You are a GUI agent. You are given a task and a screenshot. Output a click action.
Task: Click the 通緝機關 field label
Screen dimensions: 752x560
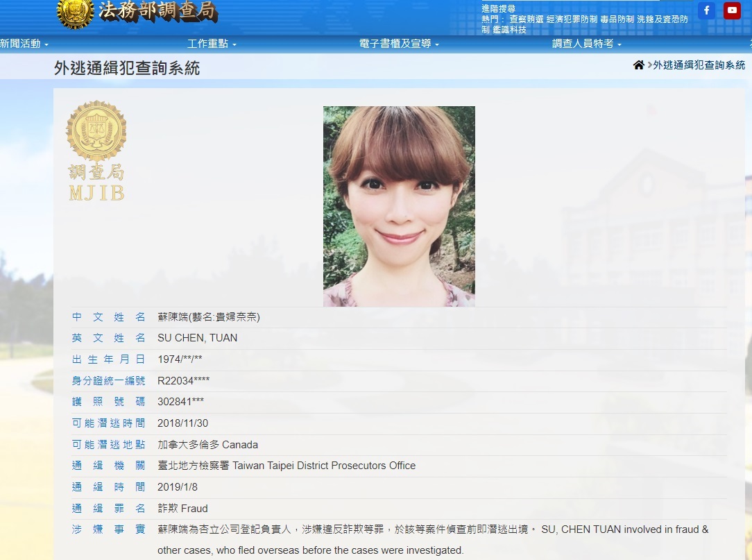108,466
